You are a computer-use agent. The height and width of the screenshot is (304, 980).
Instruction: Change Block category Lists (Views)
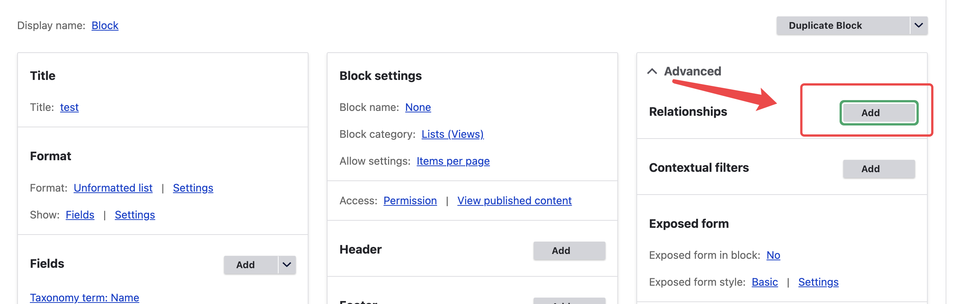452,134
